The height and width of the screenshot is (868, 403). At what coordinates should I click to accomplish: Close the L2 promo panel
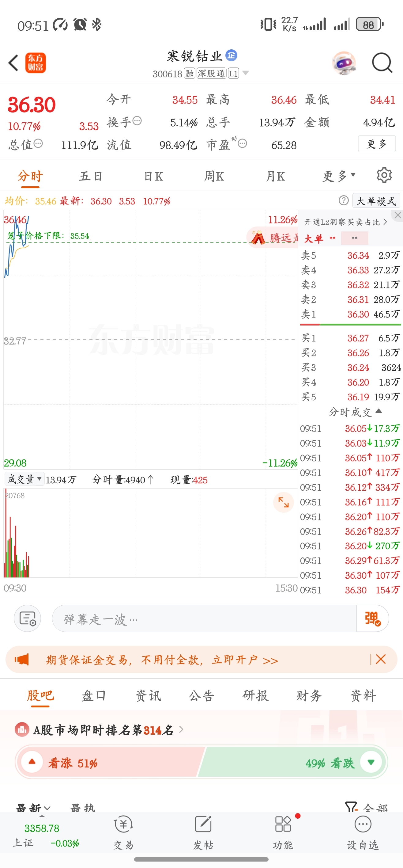click(397, 215)
